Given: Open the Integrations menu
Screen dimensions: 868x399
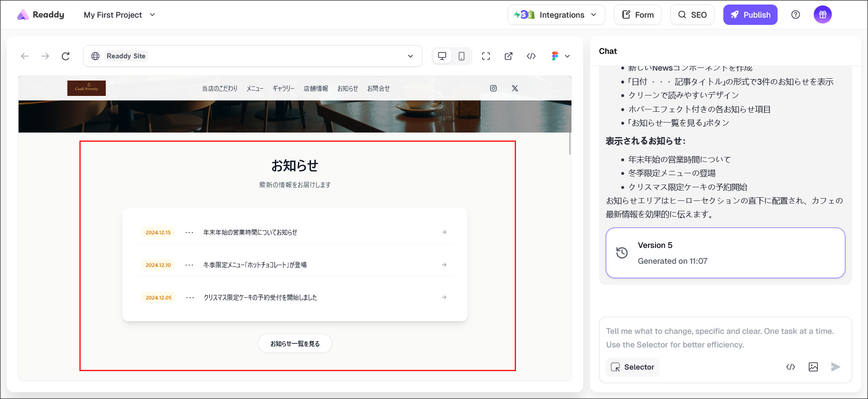Looking at the screenshot, I should point(556,15).
